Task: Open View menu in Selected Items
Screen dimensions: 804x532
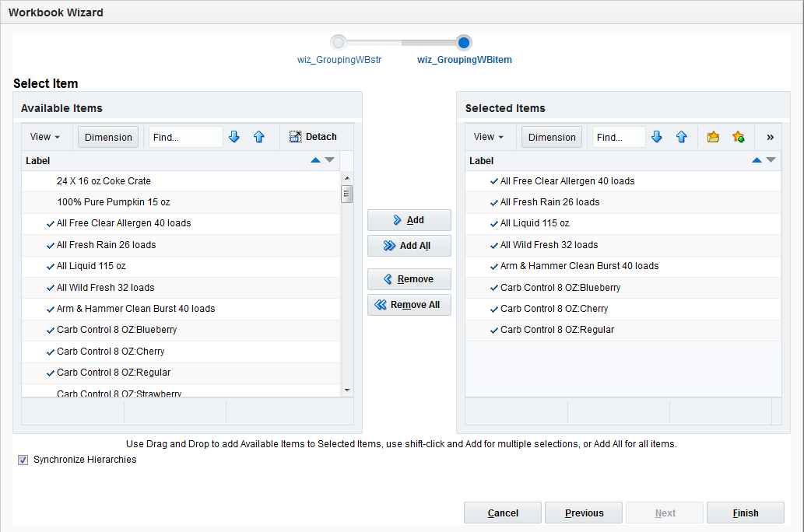Action: (489, 137)
